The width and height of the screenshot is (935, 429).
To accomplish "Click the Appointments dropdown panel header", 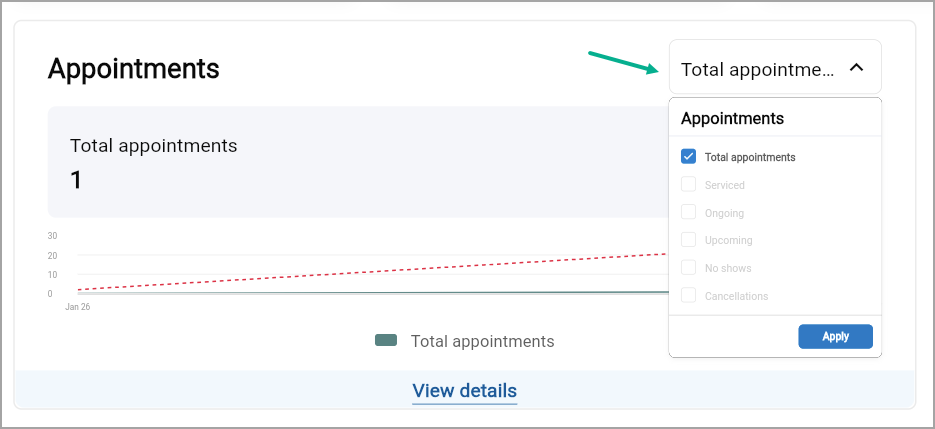I will tap(732, 118).
